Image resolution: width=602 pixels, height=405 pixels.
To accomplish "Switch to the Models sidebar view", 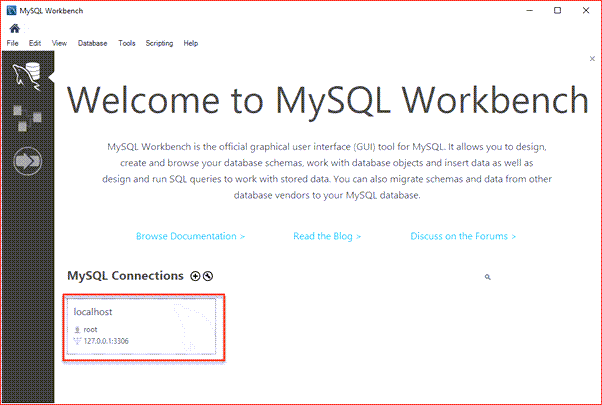I will click(26, 119).
